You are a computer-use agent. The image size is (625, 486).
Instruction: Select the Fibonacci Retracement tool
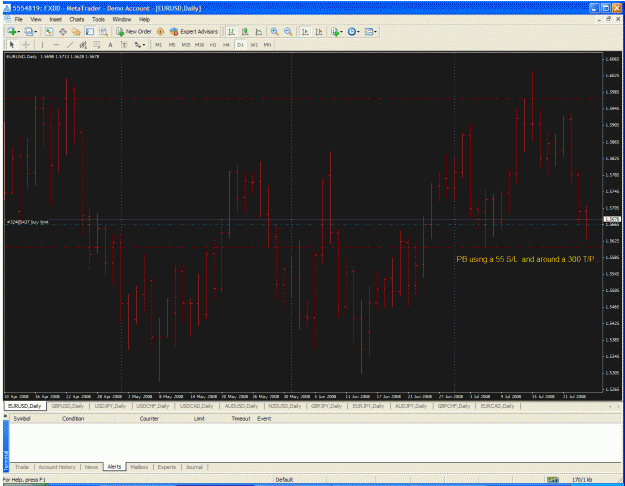[96, 45]
